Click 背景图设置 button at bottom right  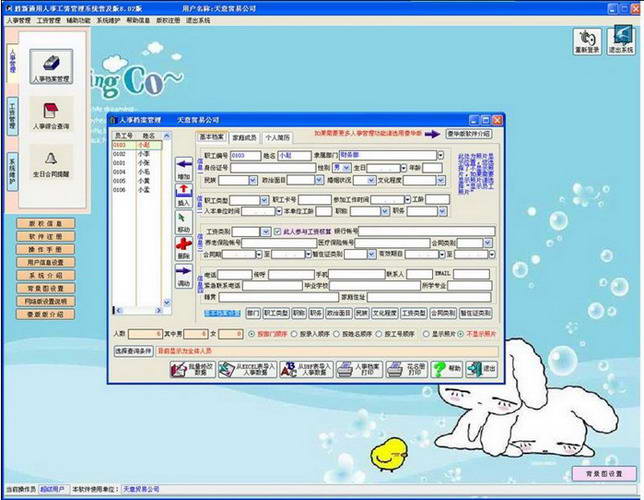tap(604, 474)
